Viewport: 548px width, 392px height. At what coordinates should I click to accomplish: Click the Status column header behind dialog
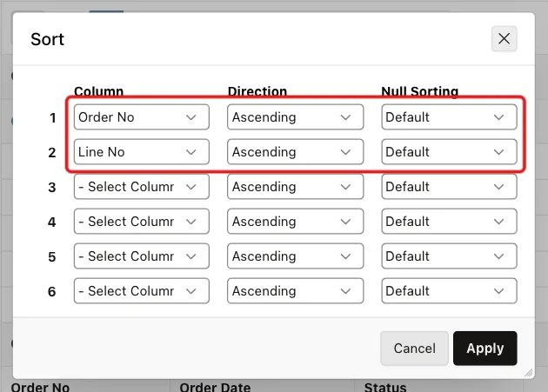tap(385, 387)
